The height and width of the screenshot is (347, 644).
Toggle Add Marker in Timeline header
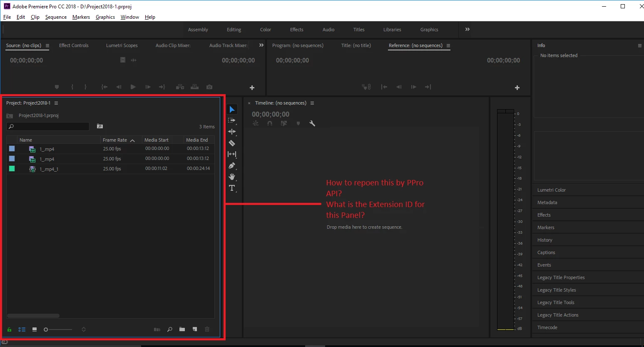298,123
